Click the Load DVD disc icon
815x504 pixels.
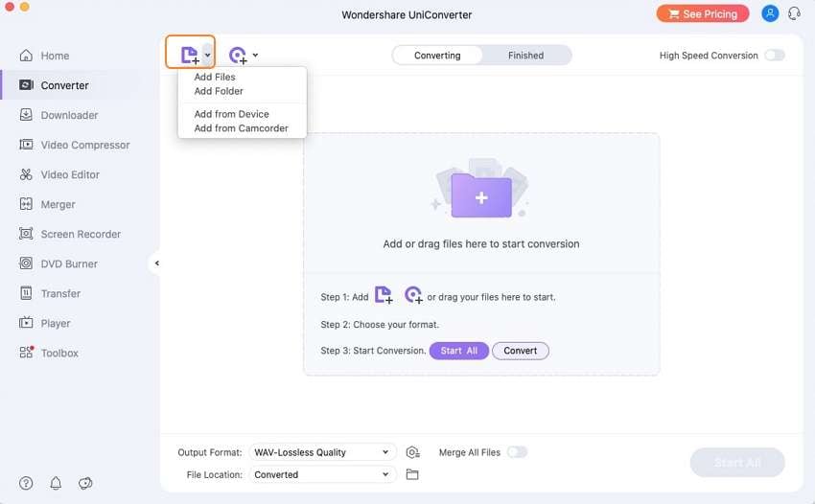(x=237, y=56)
